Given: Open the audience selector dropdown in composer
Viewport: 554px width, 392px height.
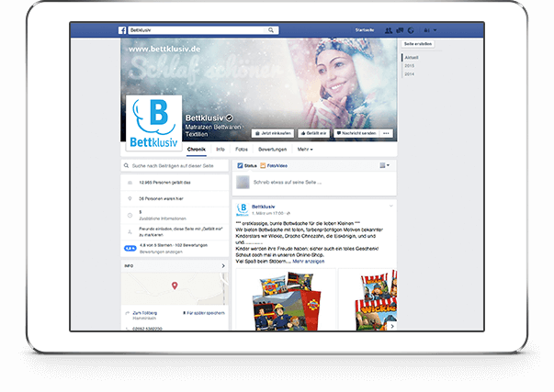Looking at the screenshot, I should pos(384,165).
